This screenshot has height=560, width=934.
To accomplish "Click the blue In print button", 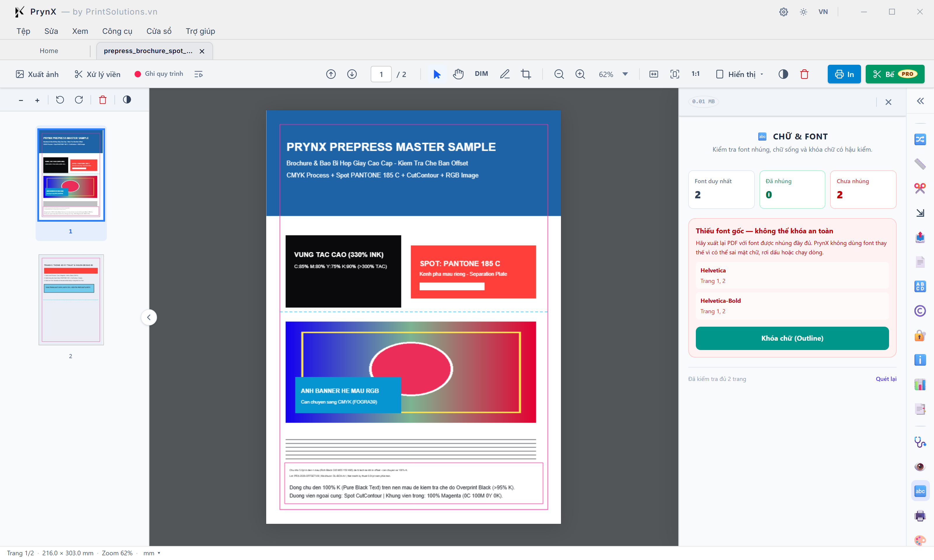I will point(844,74).
